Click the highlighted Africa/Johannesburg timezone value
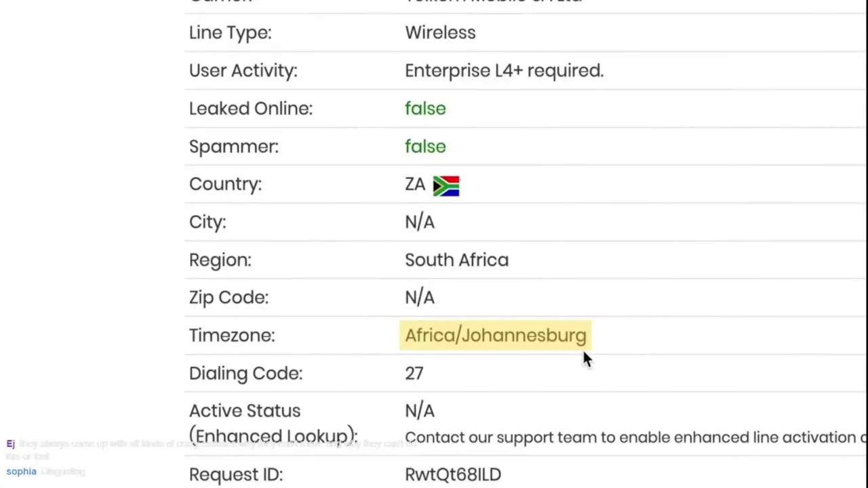 pyautogui.click(x=495, y=335)
